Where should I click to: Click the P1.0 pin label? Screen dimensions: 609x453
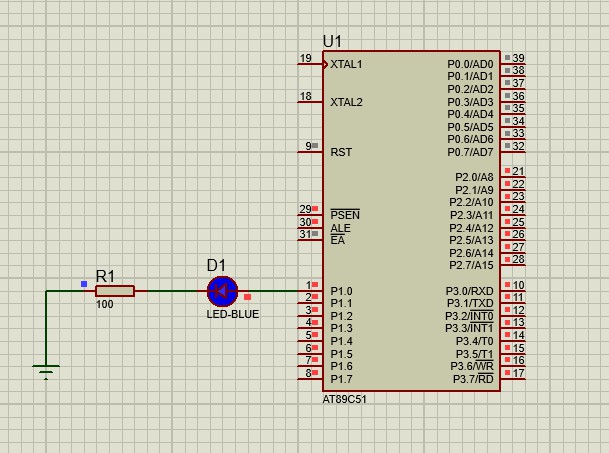[341, 291]
